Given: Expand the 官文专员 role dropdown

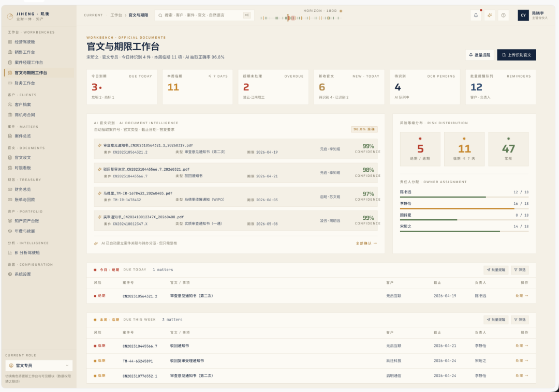Looking at the screenshot, I should 39,365.
